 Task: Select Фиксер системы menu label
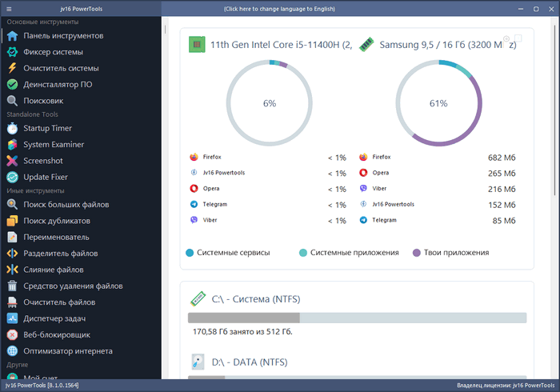tap(54, 52)
